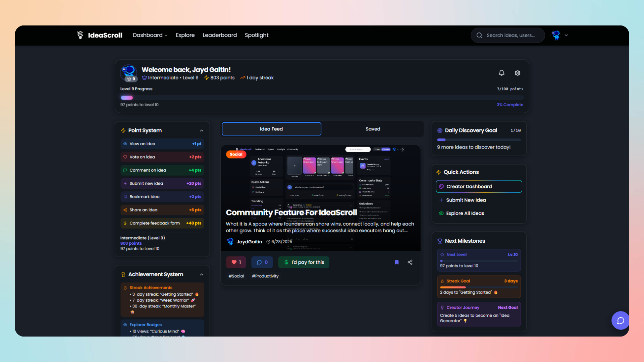Image resolution: width=644 pixels, height=362 pixels.
Task: Open the Spotlight page
Action: [x=257, y=35]
